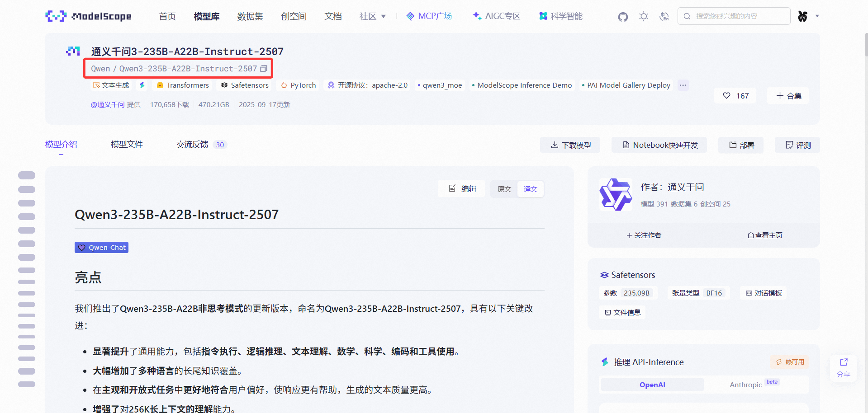The image size is (868, 413).
Task: Click the 分享 share button
Action: point(844,368)
